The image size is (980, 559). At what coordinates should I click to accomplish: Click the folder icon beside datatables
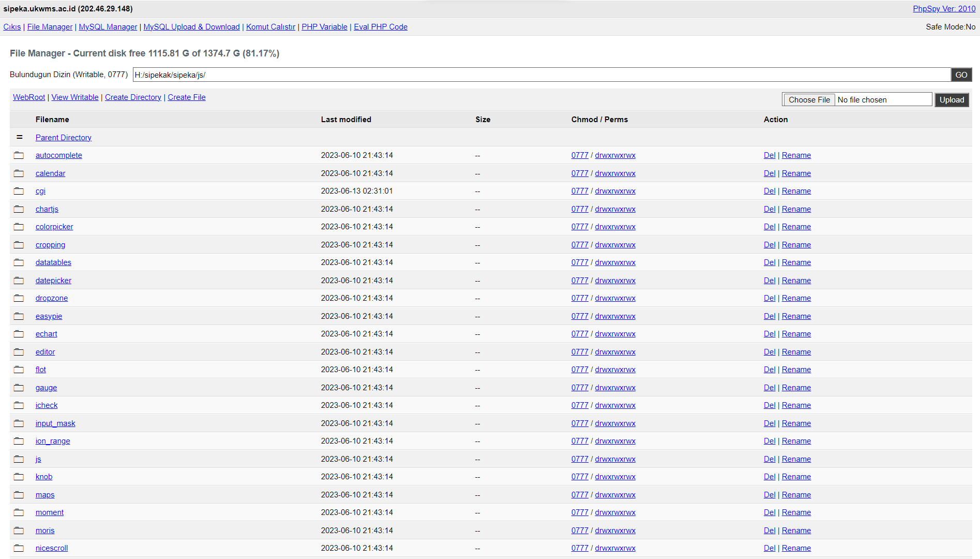click(x=19, y=262)
